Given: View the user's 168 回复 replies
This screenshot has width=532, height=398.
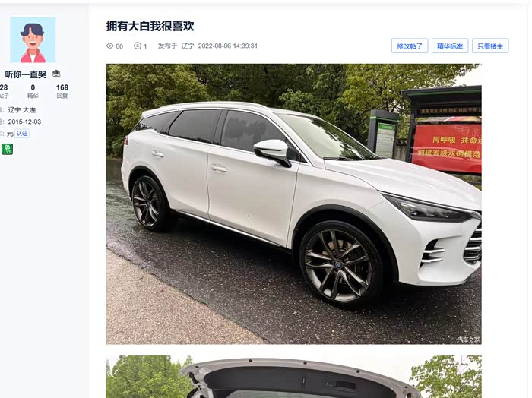Looking at the screenshot, I should tap(62, 91).
